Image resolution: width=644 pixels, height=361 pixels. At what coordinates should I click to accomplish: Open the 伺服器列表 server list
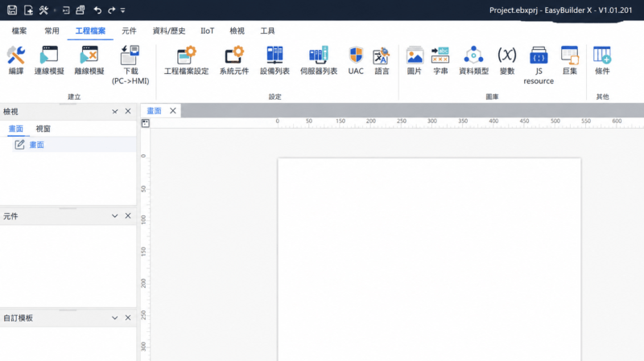(319, 60)
